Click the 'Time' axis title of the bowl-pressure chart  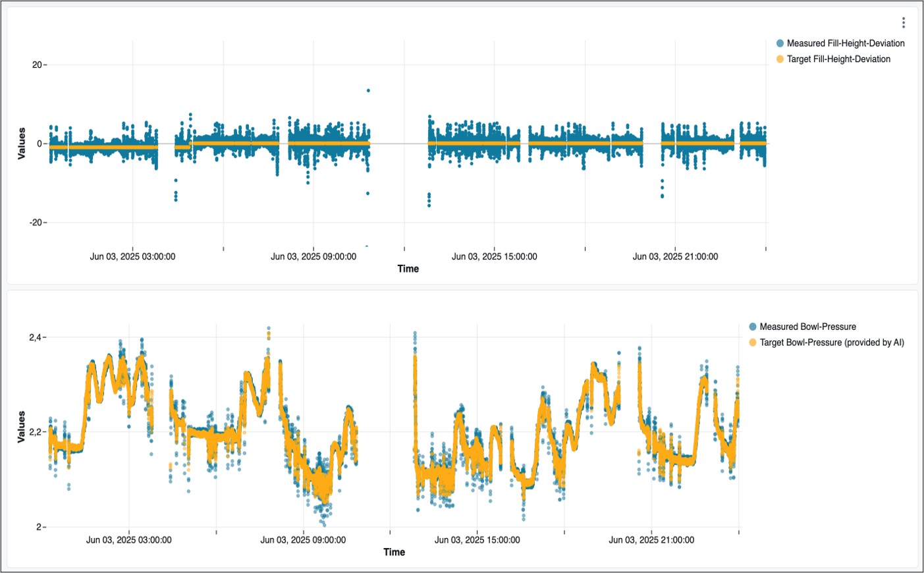[394, 552]
